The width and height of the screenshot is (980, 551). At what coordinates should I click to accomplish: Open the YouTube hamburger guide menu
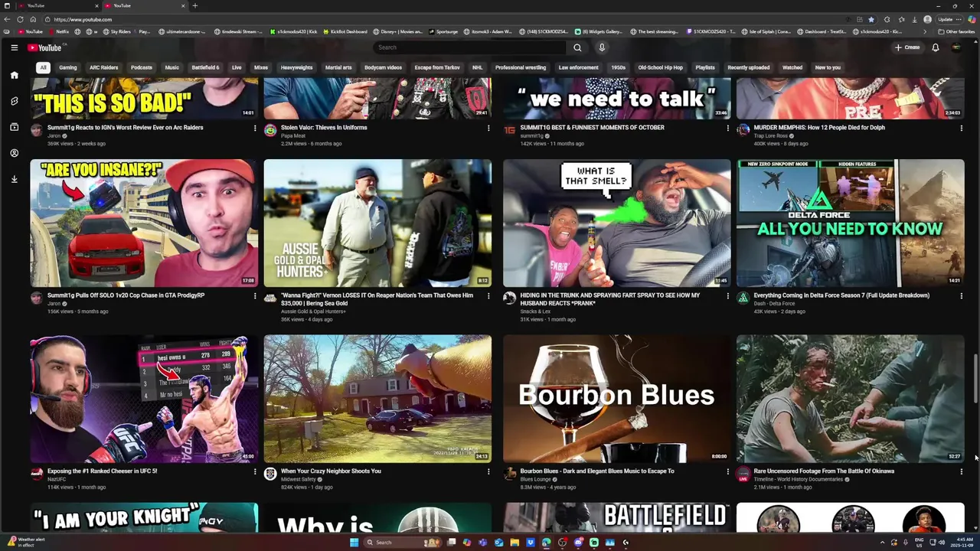coord(14,47)
